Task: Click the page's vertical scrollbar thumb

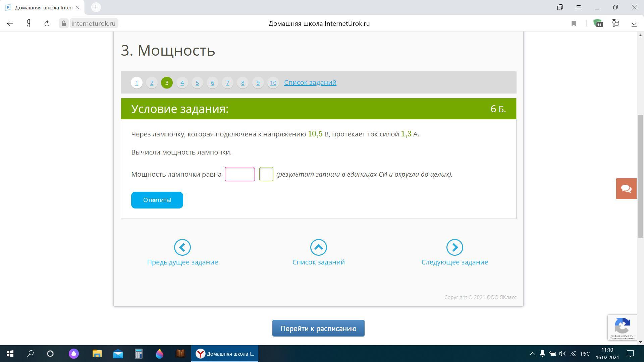Action: pos(641,176)
